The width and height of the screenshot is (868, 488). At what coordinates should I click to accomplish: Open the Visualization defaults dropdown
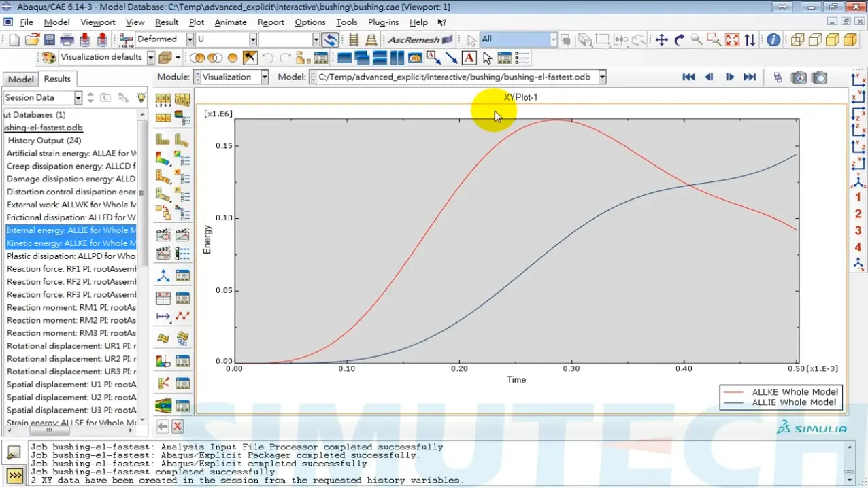pyautogui.click(x=151, y=58)
